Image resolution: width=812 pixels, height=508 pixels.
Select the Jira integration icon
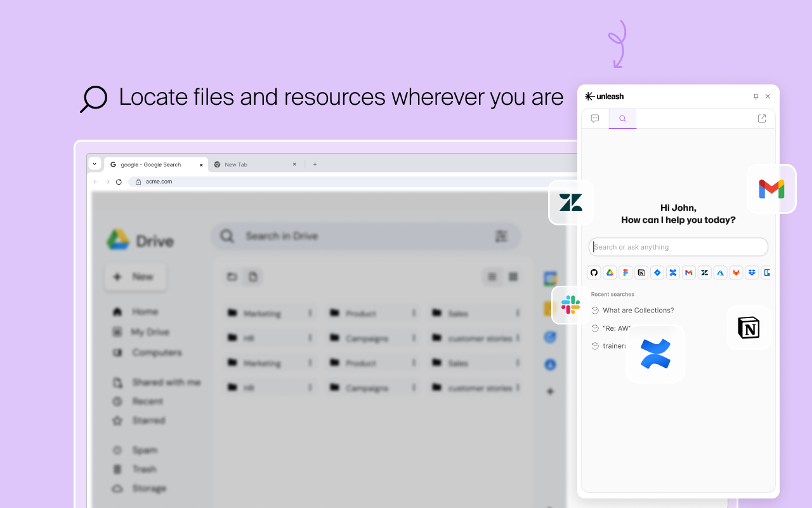click(657, 272)
